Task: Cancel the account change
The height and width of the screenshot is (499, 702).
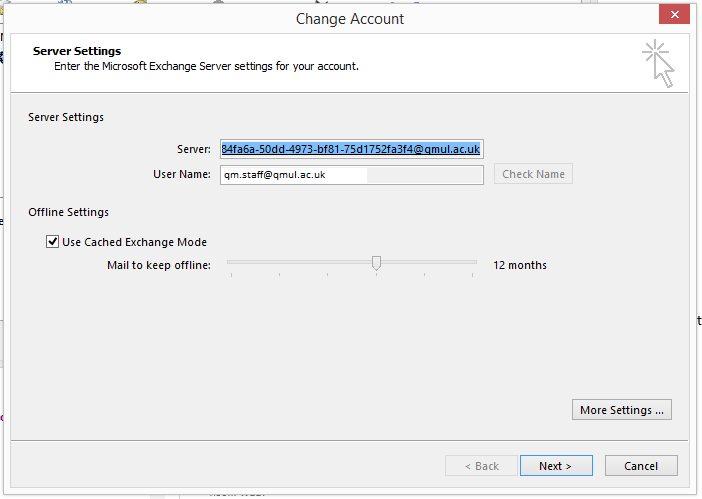Action: (640, 466)
